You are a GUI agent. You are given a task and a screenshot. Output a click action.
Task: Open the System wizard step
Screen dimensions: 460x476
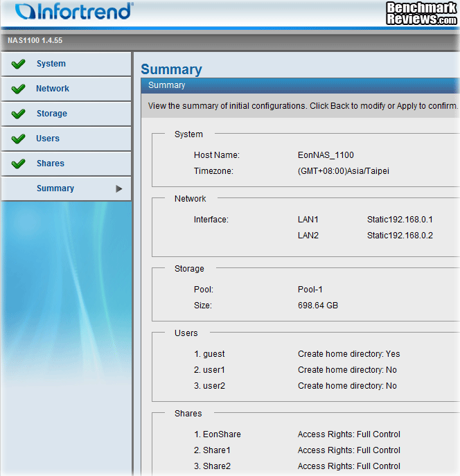pyautogui.click(x=66, y=64)
